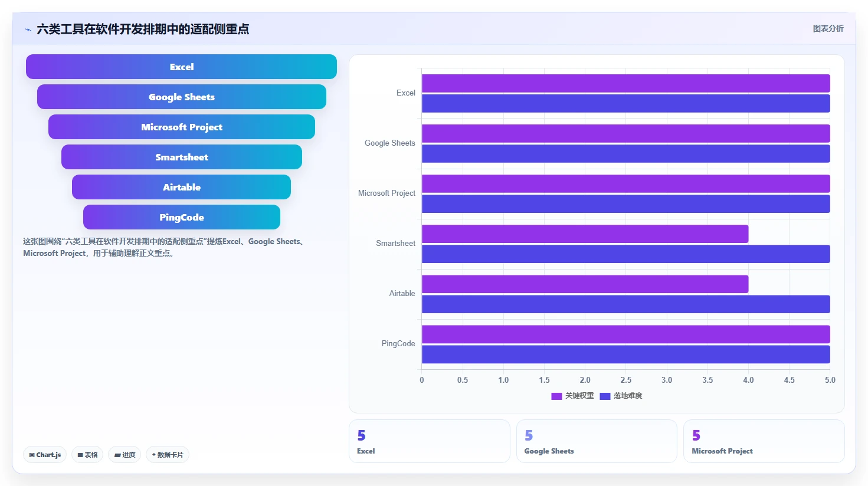
Task: Click the 2.5 tick on the x-axis
Action: 625,380
